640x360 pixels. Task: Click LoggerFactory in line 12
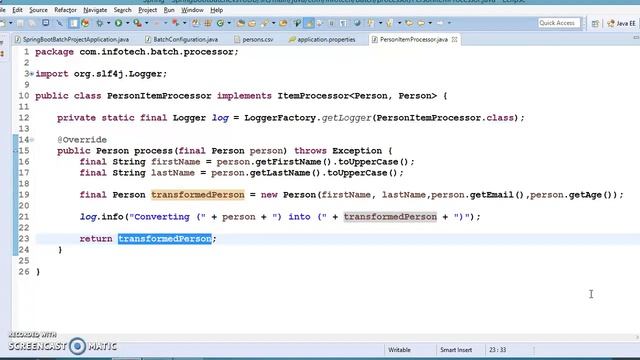pyautogui.click(x=280, y=118)
